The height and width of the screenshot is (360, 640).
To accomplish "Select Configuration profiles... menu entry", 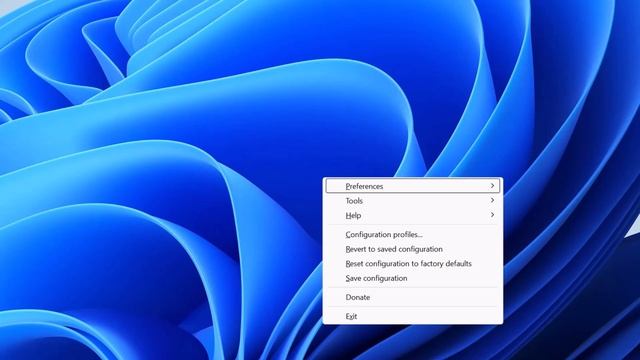I will (x=413, y=235).
